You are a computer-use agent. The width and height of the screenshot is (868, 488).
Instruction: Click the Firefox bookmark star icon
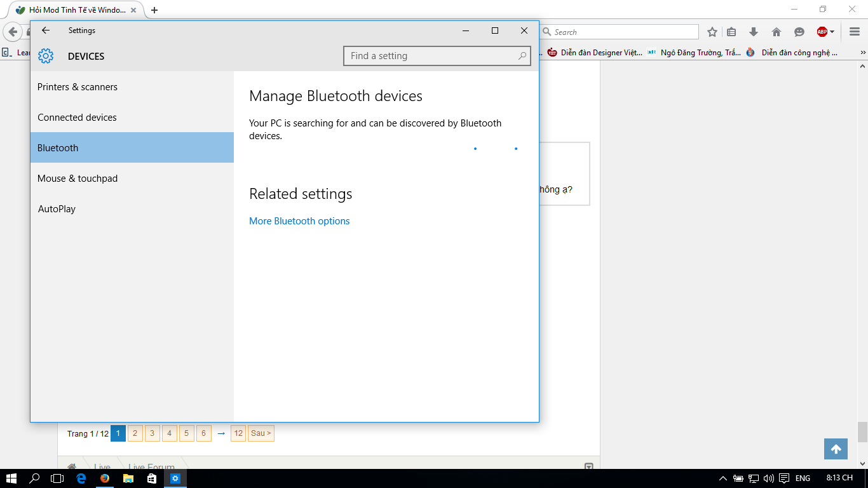point(712,32)
